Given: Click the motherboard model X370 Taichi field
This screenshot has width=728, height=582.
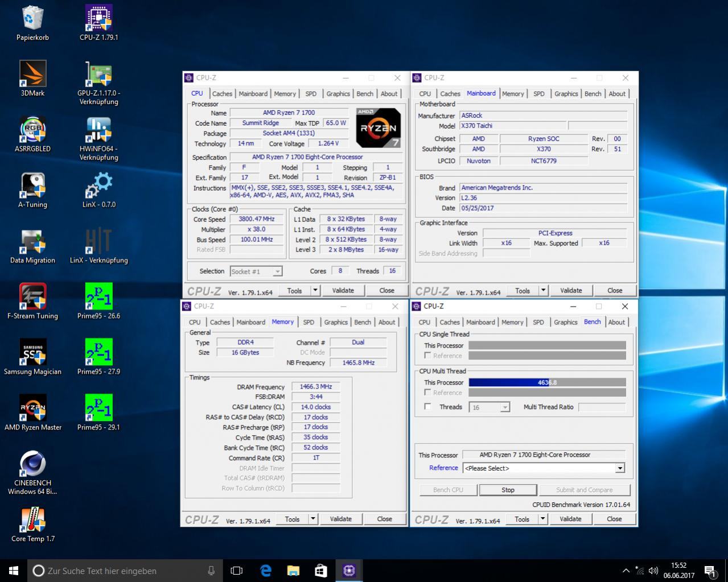Looking at the screenshot, I should point(512,126).
